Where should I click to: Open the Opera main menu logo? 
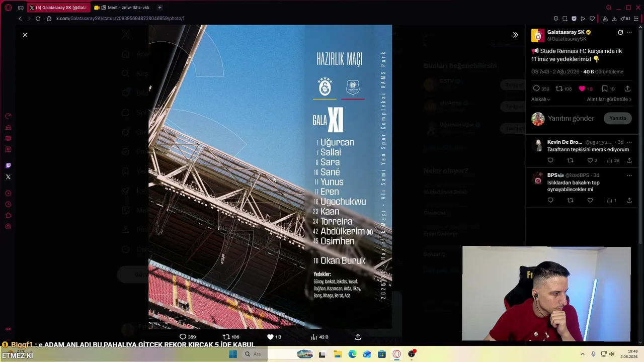pos(8,8)
